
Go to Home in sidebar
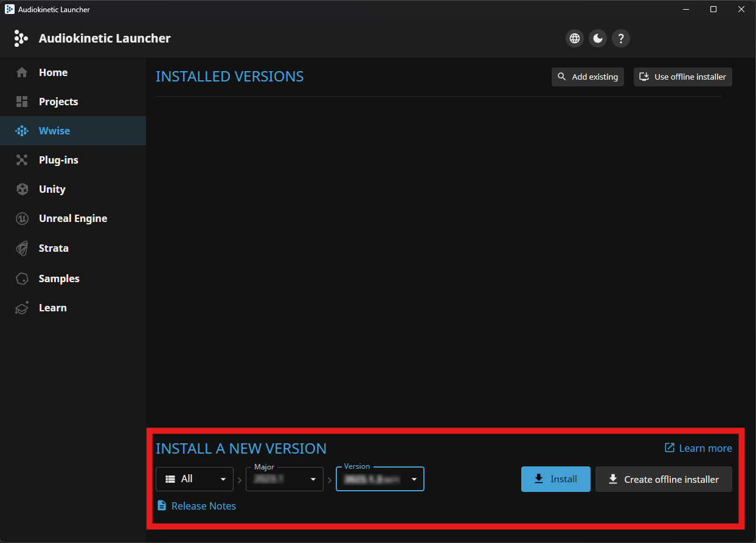coord(73,72)
